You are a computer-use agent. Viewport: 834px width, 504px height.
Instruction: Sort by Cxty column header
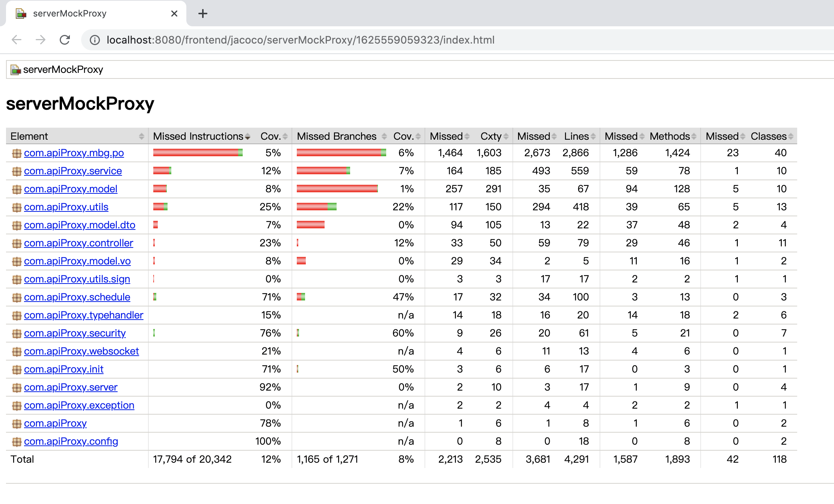pyautogui.click(x=491, y=136)
